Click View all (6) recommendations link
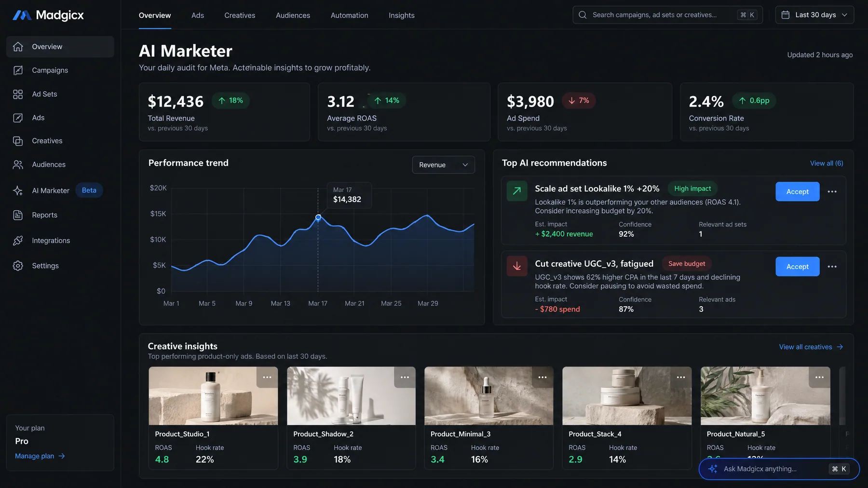Viewport: 868px width, 488px height. tap(827, 163)
